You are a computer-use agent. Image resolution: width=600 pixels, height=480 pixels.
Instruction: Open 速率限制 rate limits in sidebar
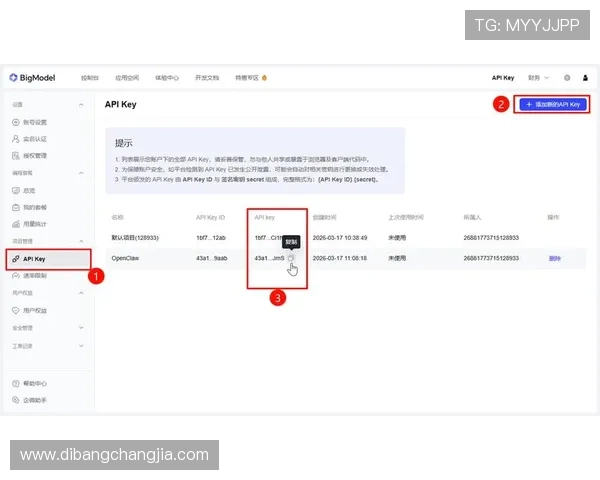(x=29, y=276)
